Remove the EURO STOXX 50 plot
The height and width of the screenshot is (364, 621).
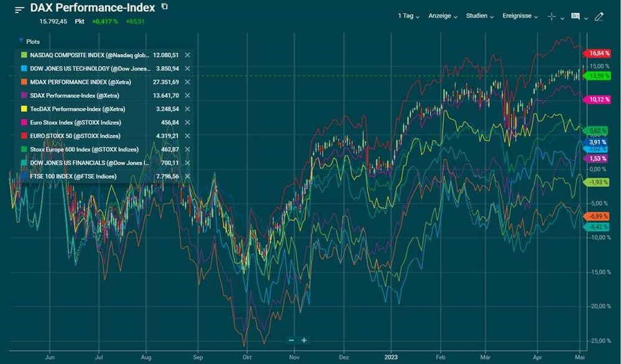(187, 136)
